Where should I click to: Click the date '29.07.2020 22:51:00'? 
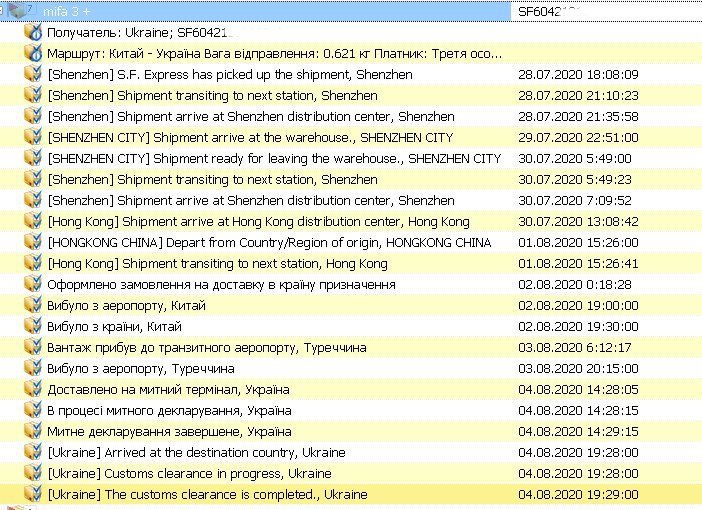578,137
